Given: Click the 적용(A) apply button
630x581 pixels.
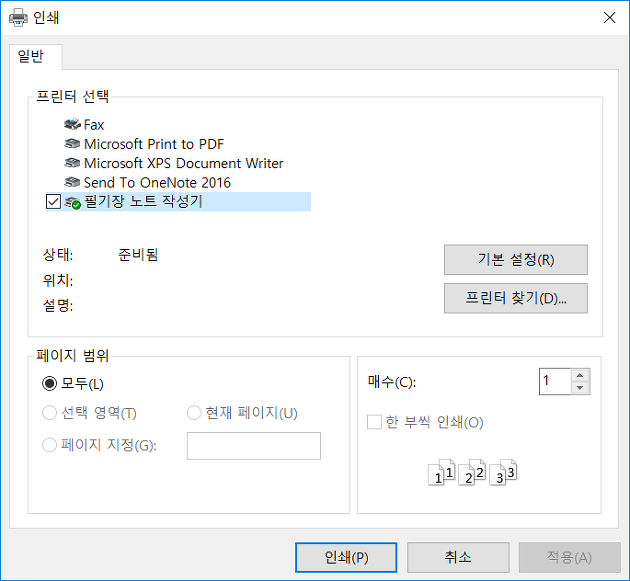Looking at the screenshot, I should point(569,557).
